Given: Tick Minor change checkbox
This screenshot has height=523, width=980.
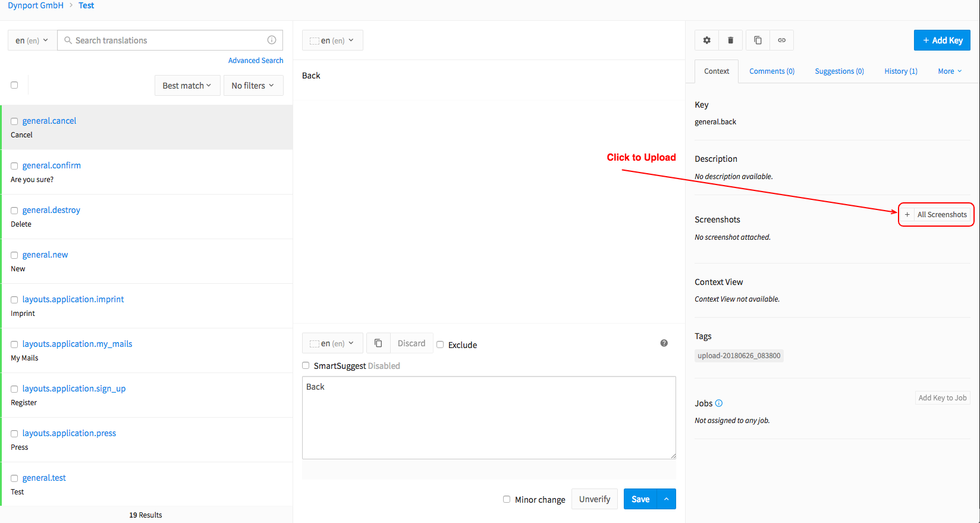Looking at the screenshot, I should tap(507, 499).
